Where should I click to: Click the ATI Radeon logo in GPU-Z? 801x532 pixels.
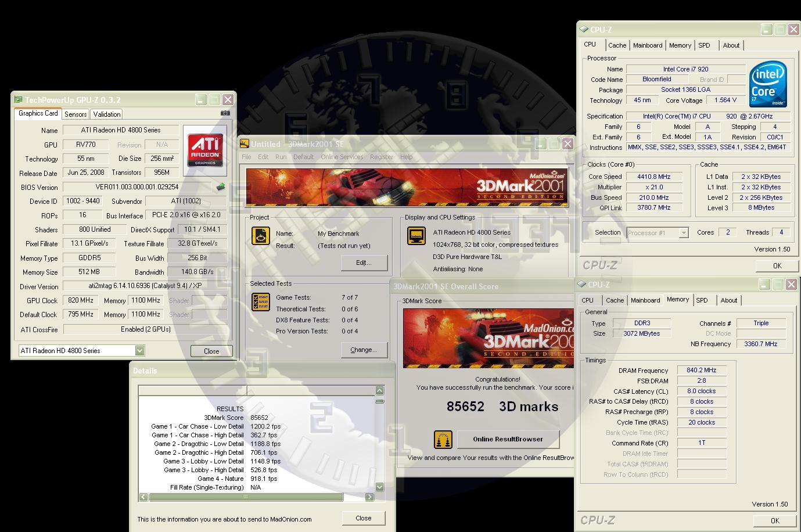[x=205, y=150]
